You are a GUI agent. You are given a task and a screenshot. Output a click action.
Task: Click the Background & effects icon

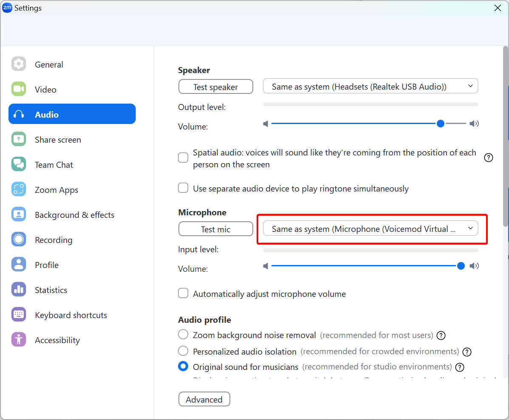tap(19, 214)
